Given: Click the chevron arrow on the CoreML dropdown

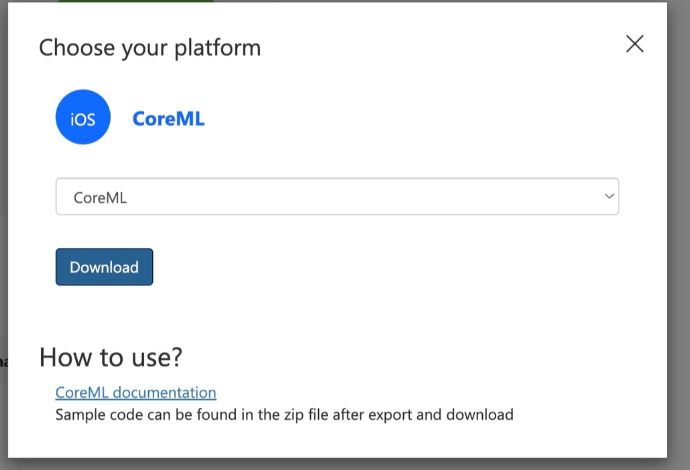Looking at the screenshot, I should [x=608, y=197].
